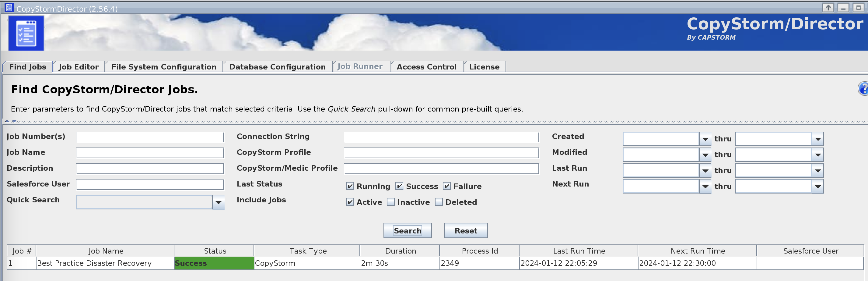Enable the Inactive jobs checkbox
Screen dimensions: 868x281
coord(391,202)
